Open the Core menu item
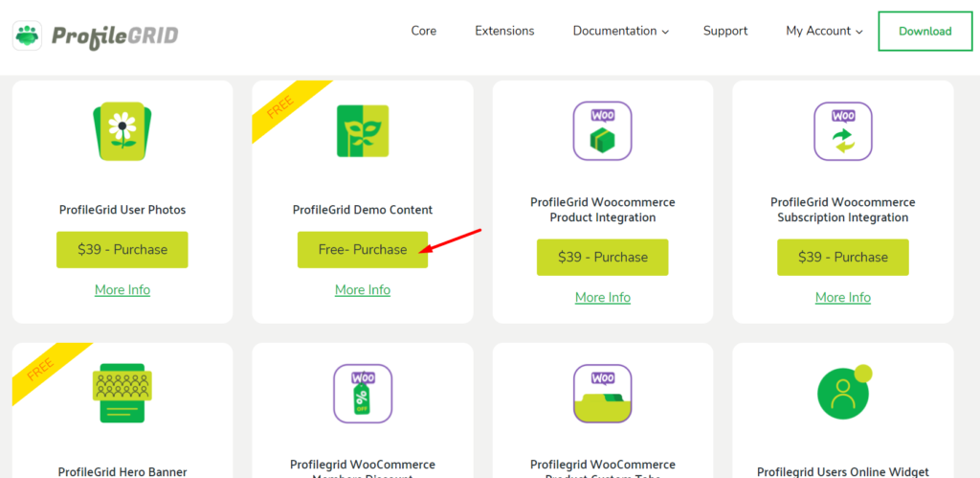980x478 pixels. tap(424, 31)
